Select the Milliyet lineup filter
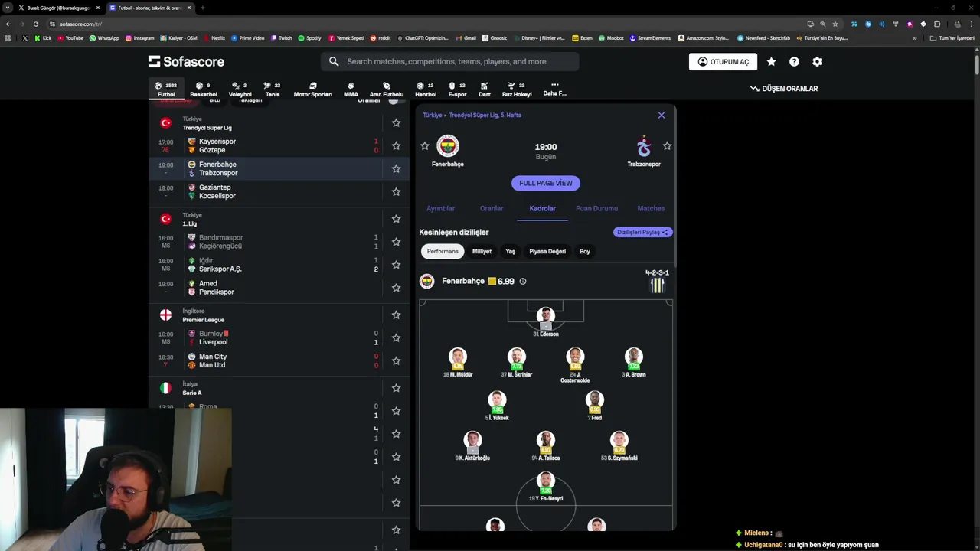This screenshot has width=980, height=551. coord(482,251)
